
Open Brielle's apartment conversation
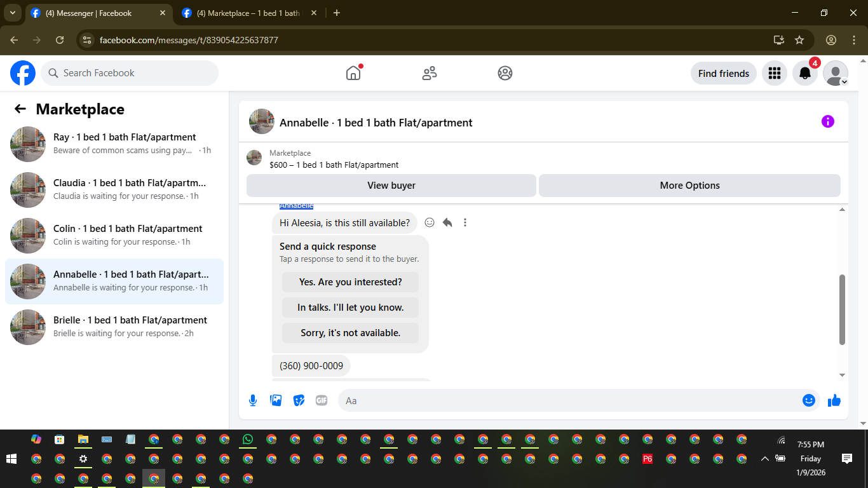[x=114, y=327]
